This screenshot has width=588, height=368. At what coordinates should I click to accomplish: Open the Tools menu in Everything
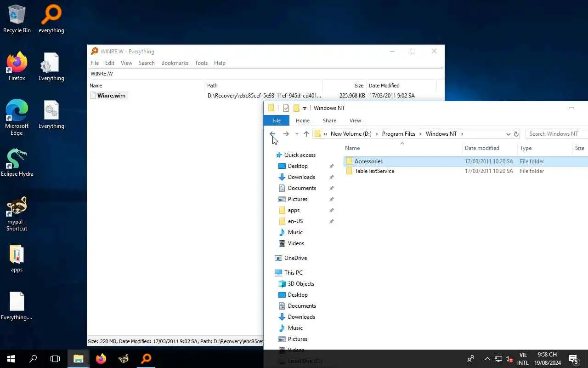(x=201, y=63)
